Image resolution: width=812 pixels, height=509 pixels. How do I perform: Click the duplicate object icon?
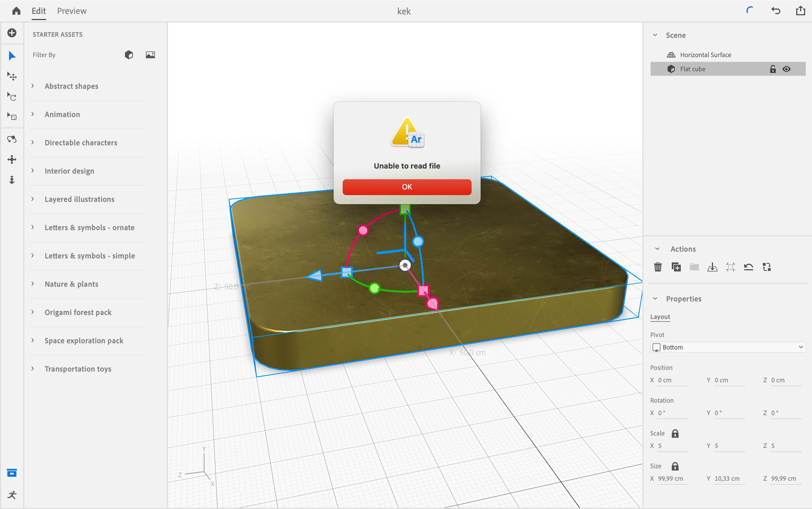676,267
